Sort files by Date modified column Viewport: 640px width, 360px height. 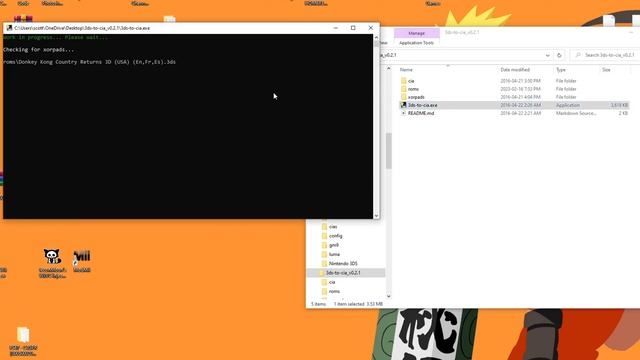click(515, 70)
